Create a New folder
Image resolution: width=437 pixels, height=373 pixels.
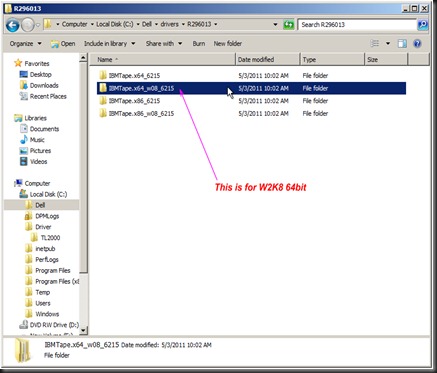(228, 44)
